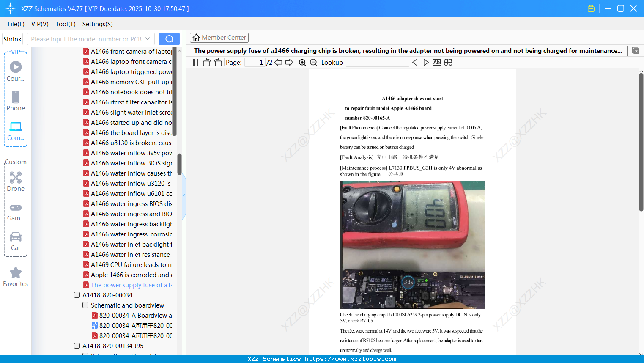Screen dimensions: 644x363
Task: Open the Course category in the VIP sidebar
Action: [x=16, y=71]
